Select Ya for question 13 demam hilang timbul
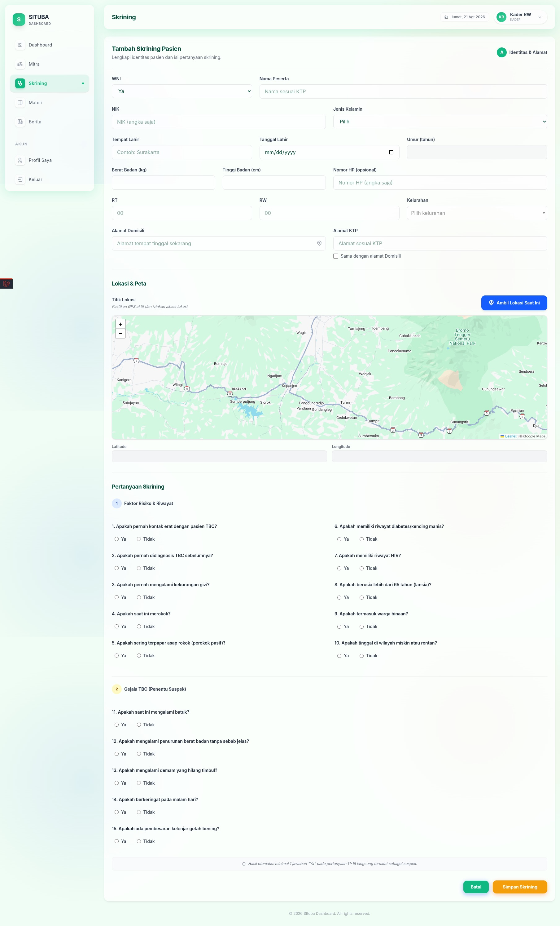 [x=116, y=783]
